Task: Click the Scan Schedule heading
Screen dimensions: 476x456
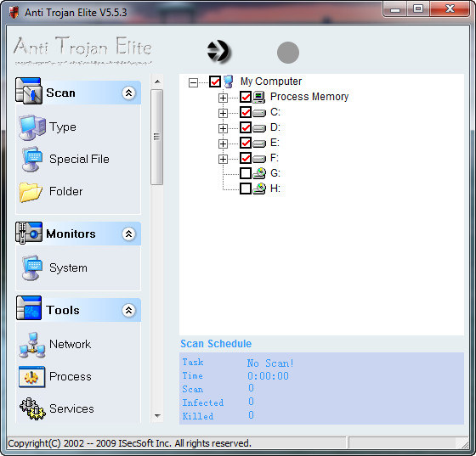Action: coord(216,344)
